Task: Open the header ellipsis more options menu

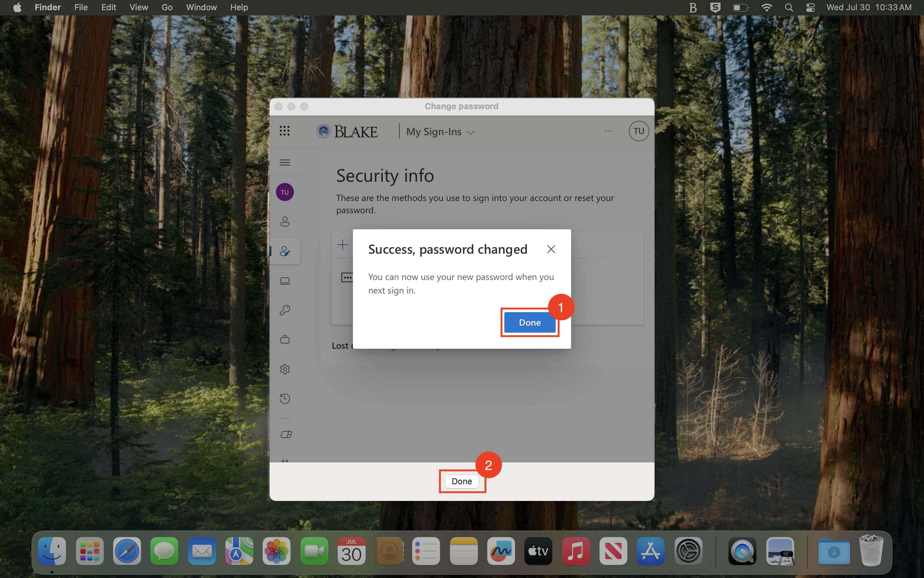Action: (608, 131)
